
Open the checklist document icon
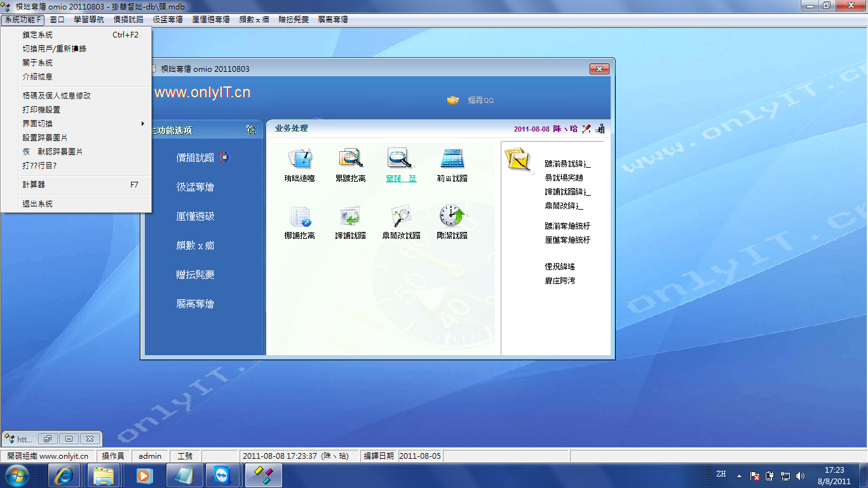click(299, 217)
